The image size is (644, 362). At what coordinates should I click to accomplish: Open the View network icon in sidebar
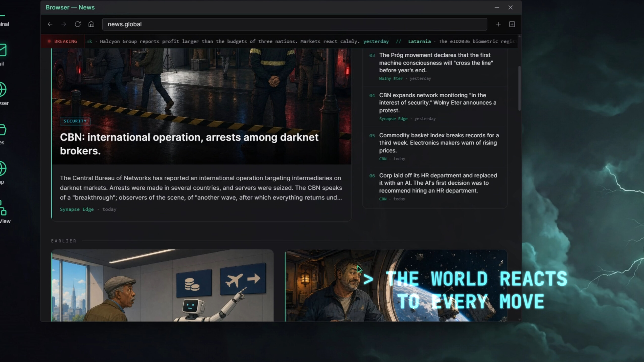point(3,208)
